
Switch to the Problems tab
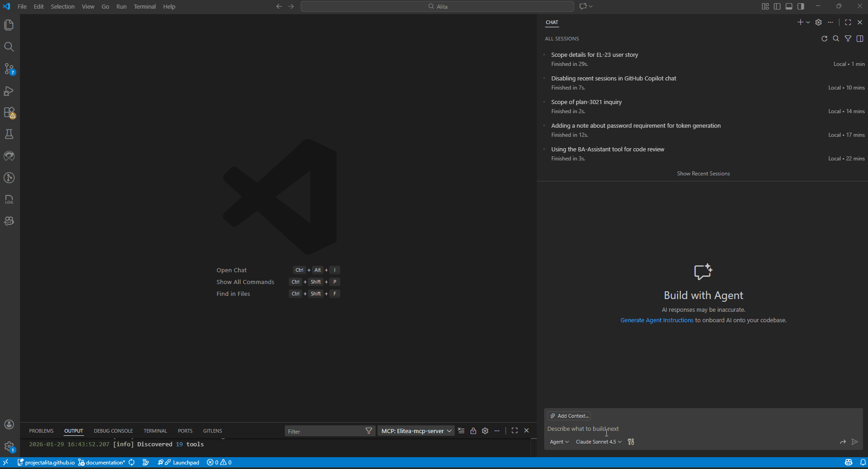41,431
